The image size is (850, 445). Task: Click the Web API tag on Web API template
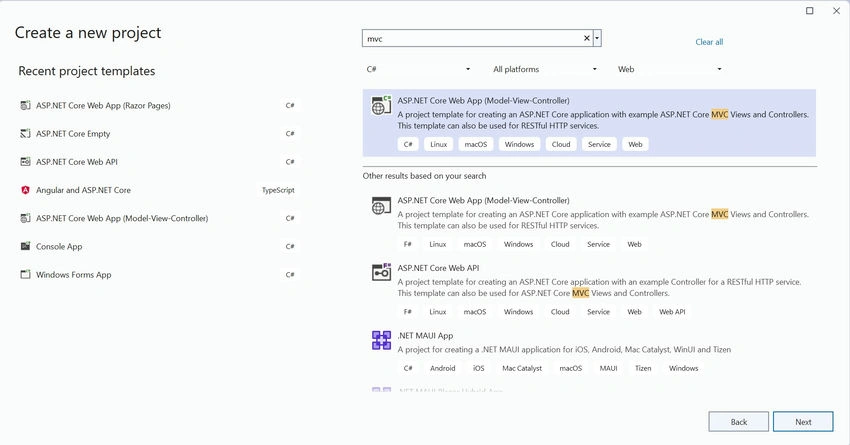coord(672,312)
